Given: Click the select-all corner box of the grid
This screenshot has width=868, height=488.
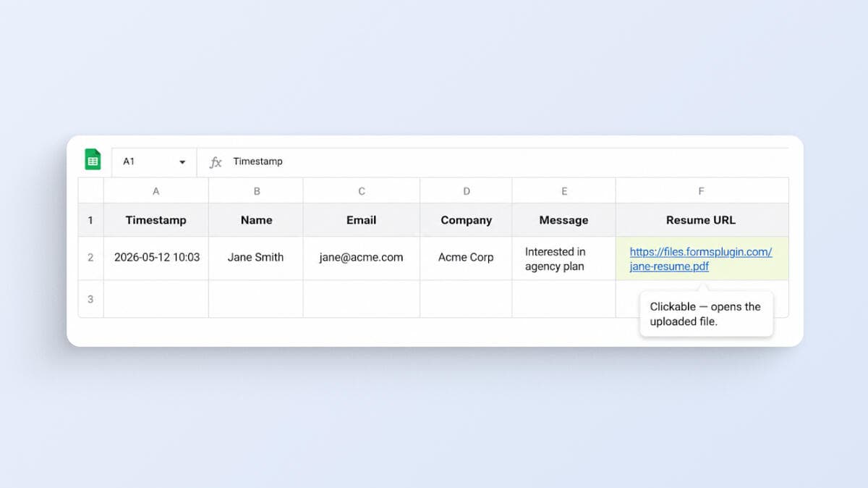Looking at the screenshot, I should (90, 191).
